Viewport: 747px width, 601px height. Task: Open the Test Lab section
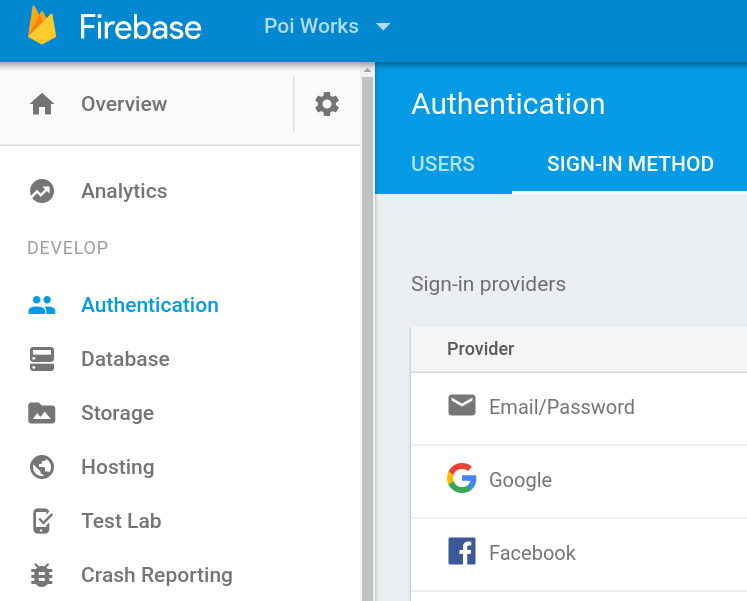pos(121,521)
